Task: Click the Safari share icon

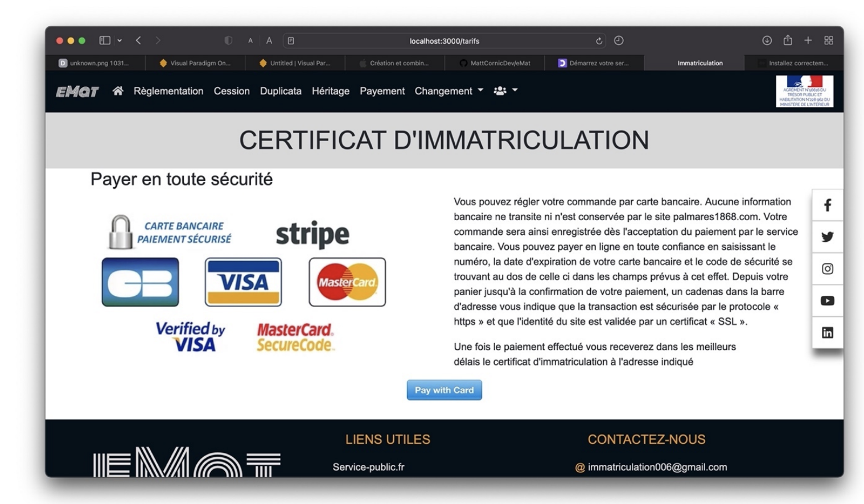Action: tap(788, 40)
